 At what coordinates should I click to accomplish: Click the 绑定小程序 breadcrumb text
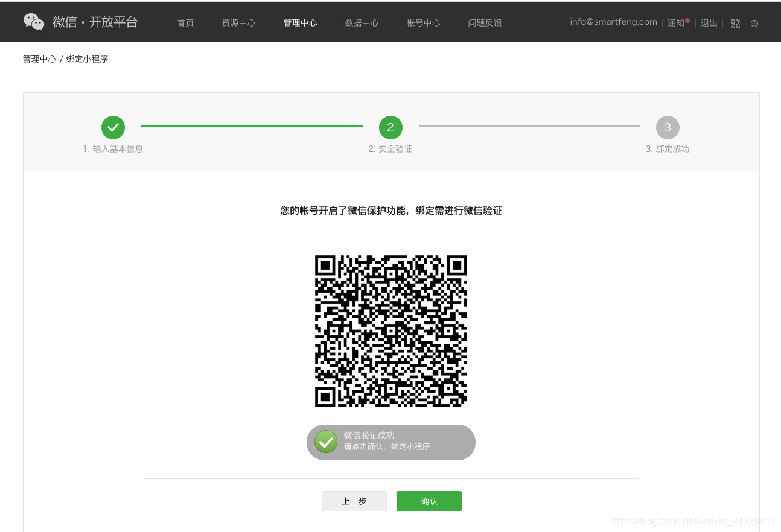tap(88, 59)
